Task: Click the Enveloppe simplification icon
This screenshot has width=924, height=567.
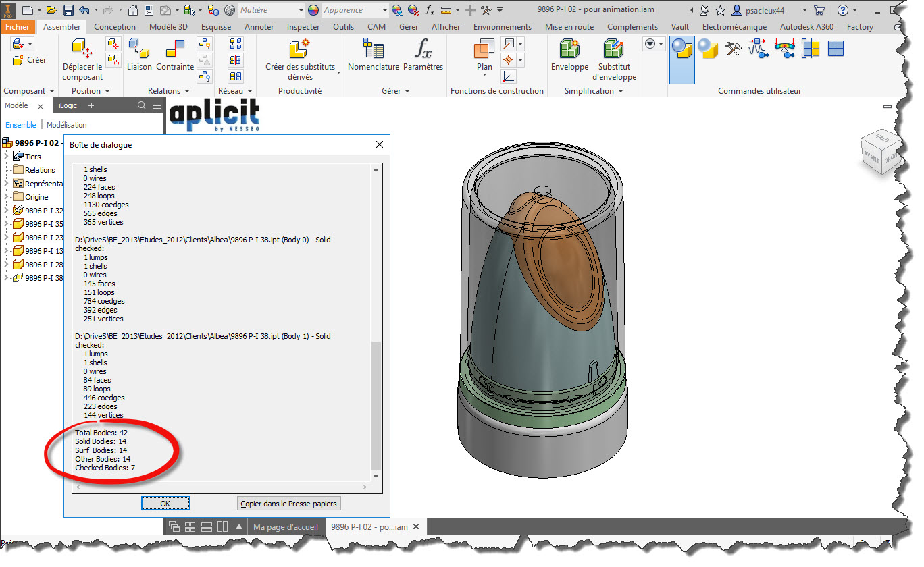Action: (x=570, y=50)
